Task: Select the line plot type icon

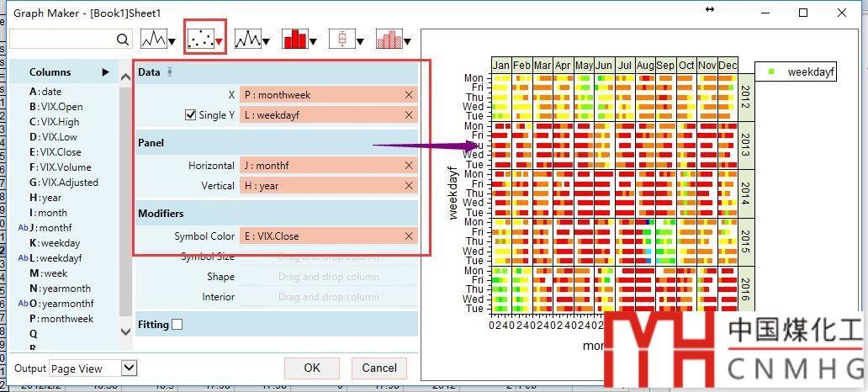Action: [153, 40]
